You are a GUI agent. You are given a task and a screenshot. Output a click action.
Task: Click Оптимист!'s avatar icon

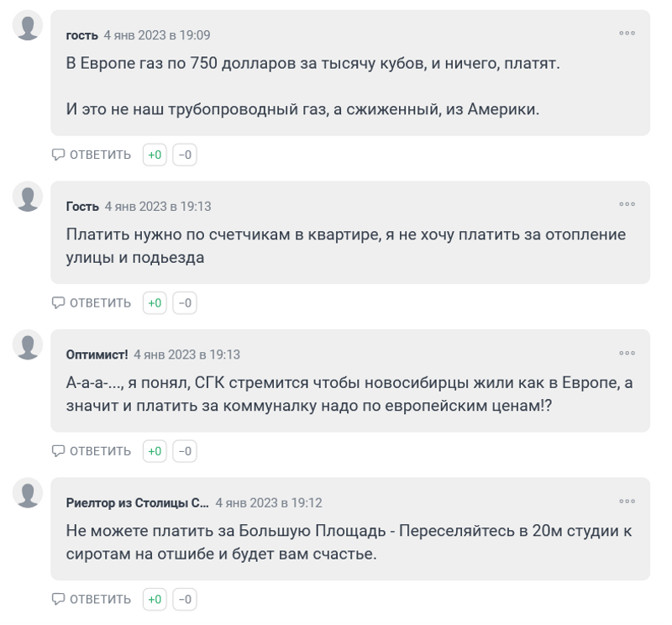coord(29,344)
